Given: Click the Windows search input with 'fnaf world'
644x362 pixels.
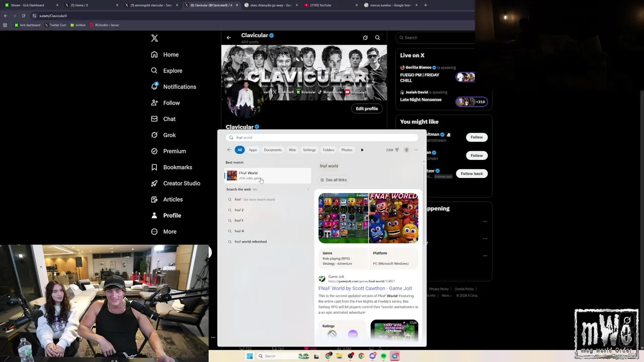Looking at the screenshot, I should tap(322, 138).
